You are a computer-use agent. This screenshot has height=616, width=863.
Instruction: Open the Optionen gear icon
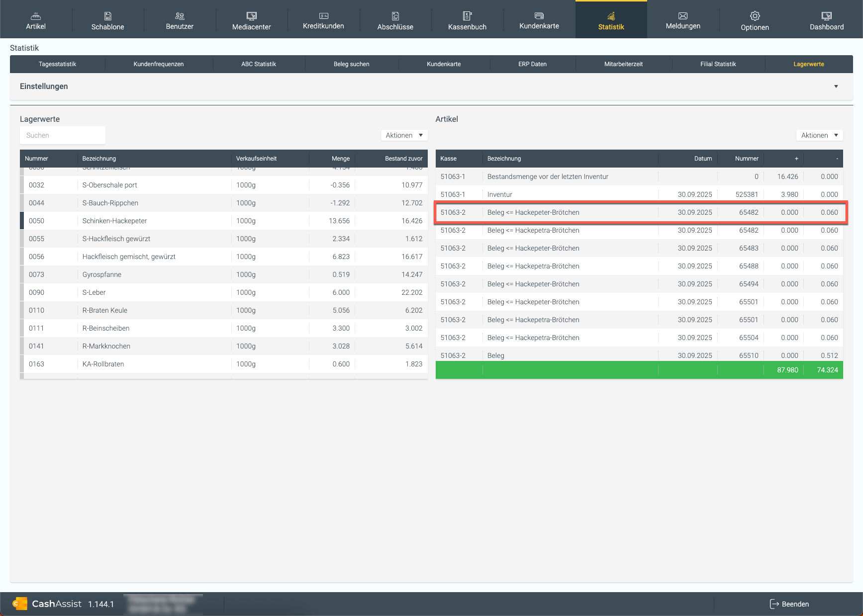coord(755,16)
